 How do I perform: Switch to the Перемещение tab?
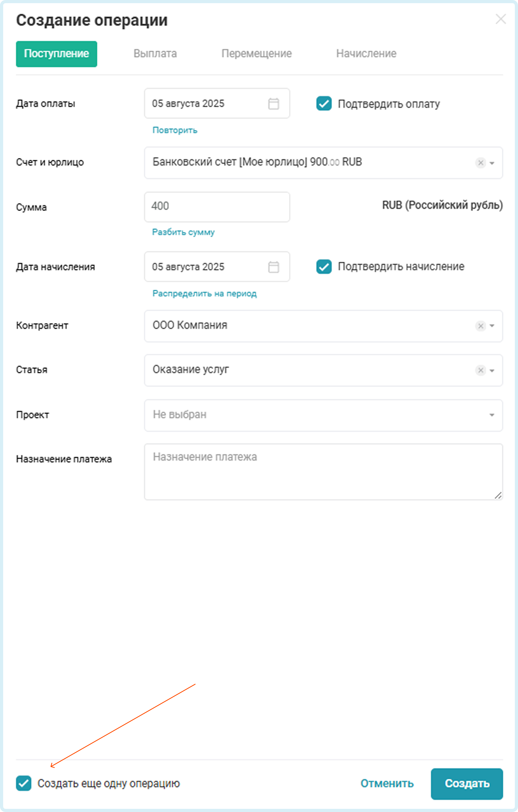click(256, 54)
